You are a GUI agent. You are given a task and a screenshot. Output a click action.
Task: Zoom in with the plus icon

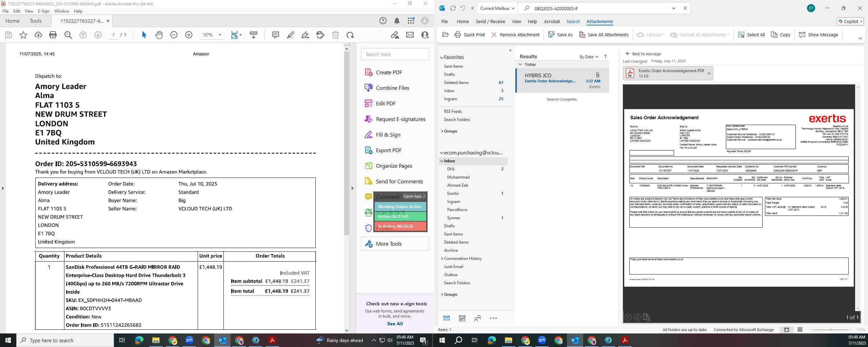point(189,35)
